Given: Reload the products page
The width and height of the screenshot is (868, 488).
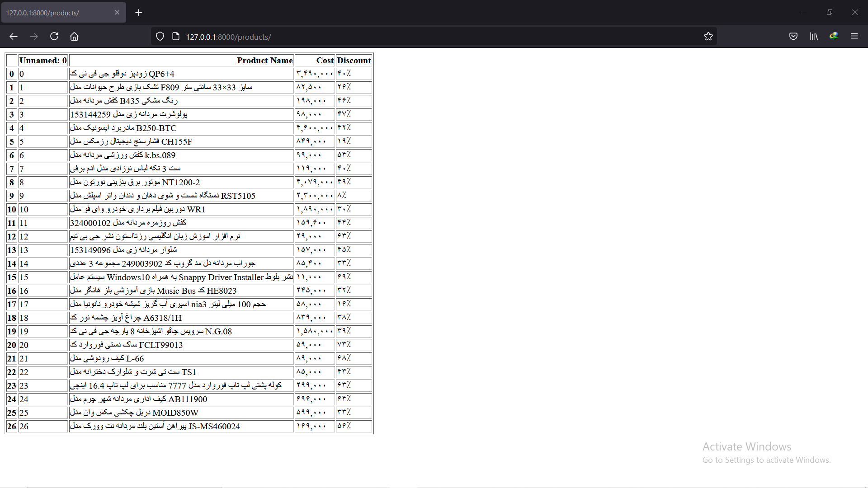Looking at the screenshot, I should [x=54, y=37].
